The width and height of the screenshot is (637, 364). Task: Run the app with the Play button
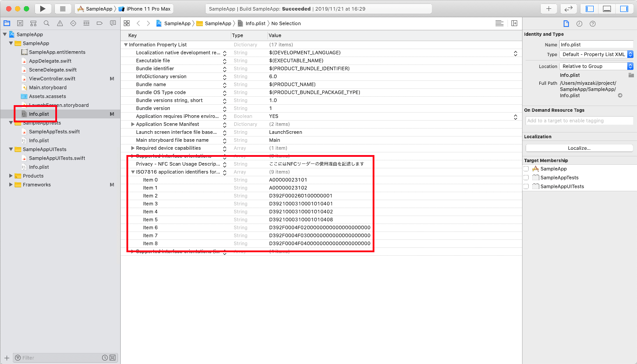pos(43,9)
